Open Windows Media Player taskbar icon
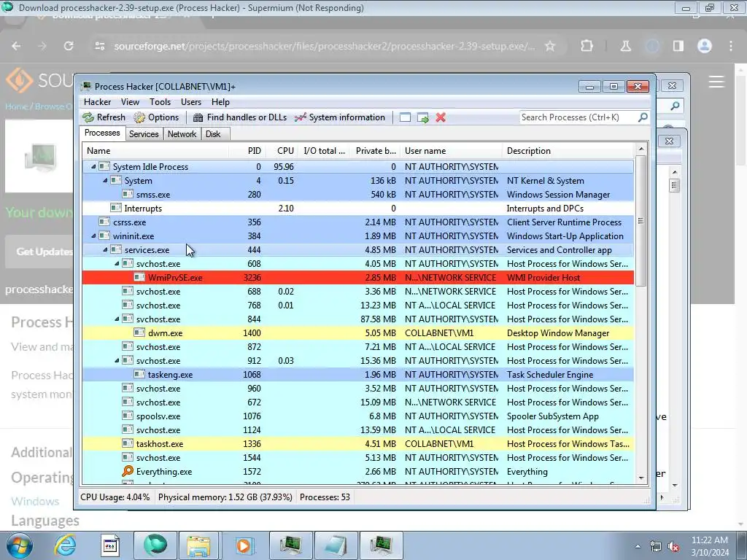Screen dimensions: 747x560 [x=244, y=545]
